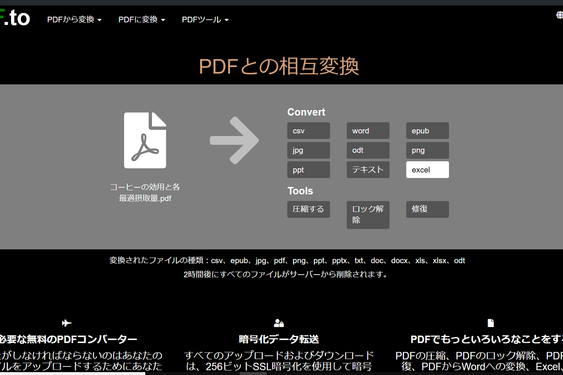Click the PDF file document icon
The height and width of the screenshot is (375, 563).
click(x=145, y=140)
